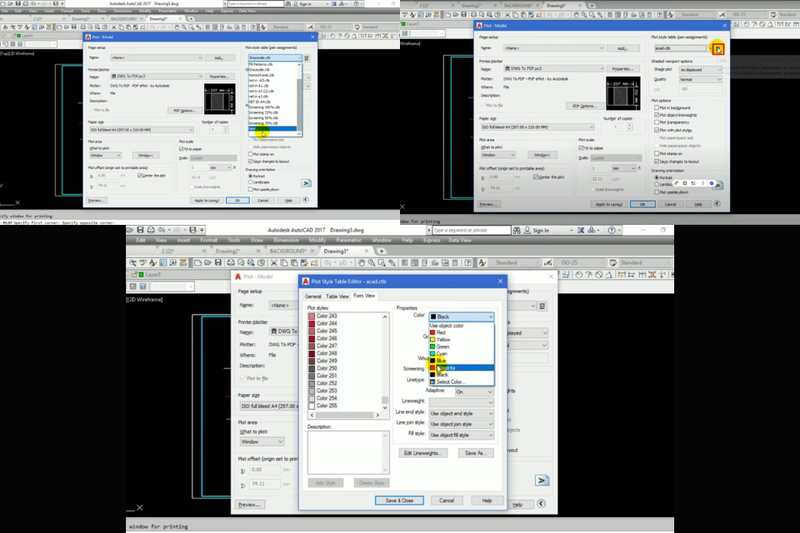Click plot preview thumbnail in acad.ctb Plot dialog
The width and height of the screenshot is (800, 533).
[623, 93]
